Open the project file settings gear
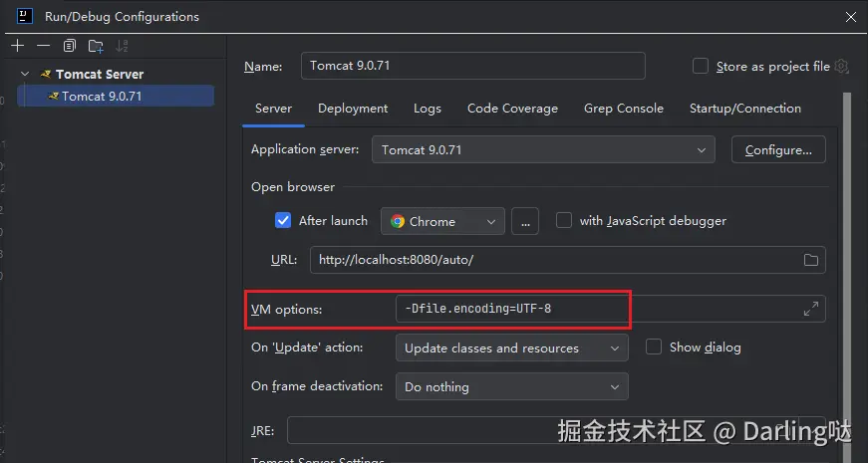This screenshot has width=868, height=463. (841, 67)
